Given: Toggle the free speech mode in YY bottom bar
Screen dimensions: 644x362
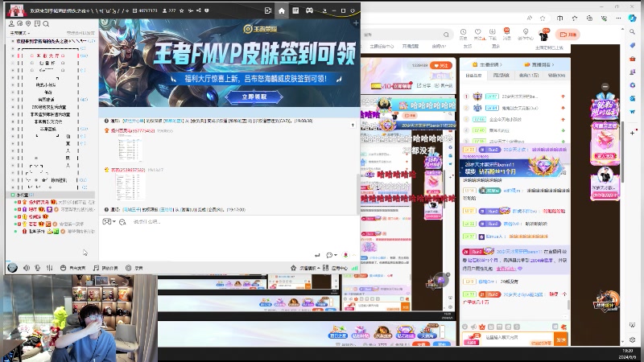Looking at the screenshot, I should [x=72, y=268].
